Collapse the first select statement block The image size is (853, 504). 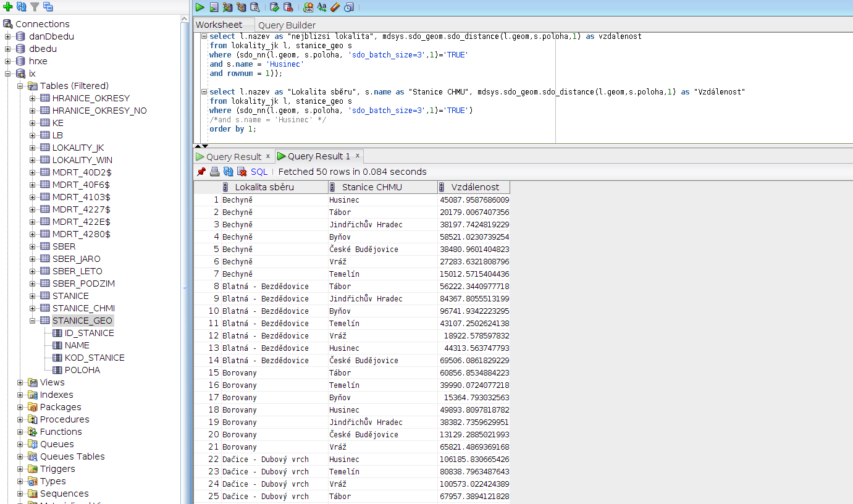point(204,36)
